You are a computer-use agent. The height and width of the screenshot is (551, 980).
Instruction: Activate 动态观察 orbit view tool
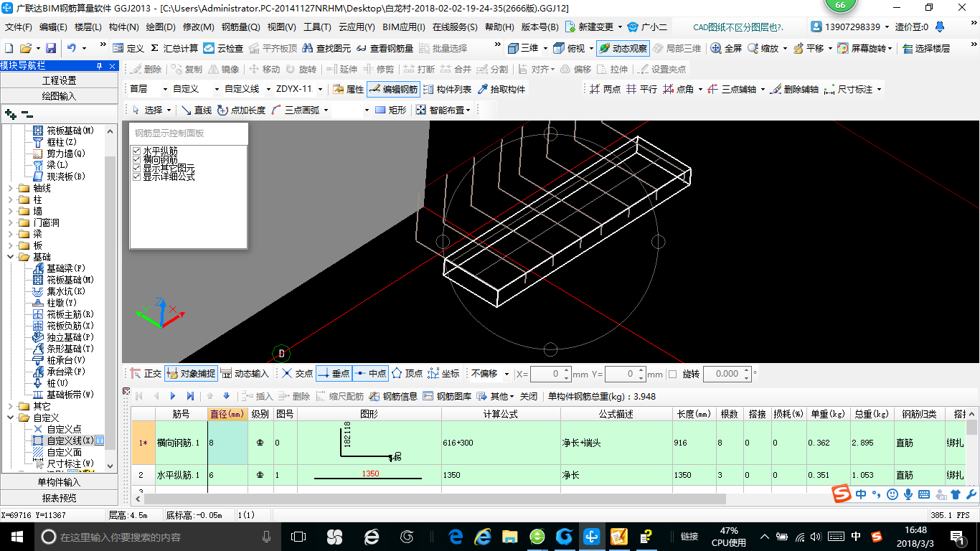click(623, 48)
